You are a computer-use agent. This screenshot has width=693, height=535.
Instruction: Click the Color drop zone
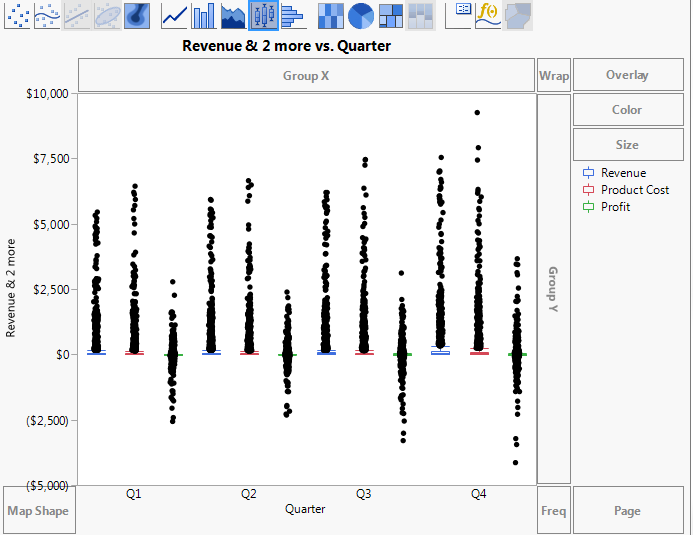tap(627, 110)
